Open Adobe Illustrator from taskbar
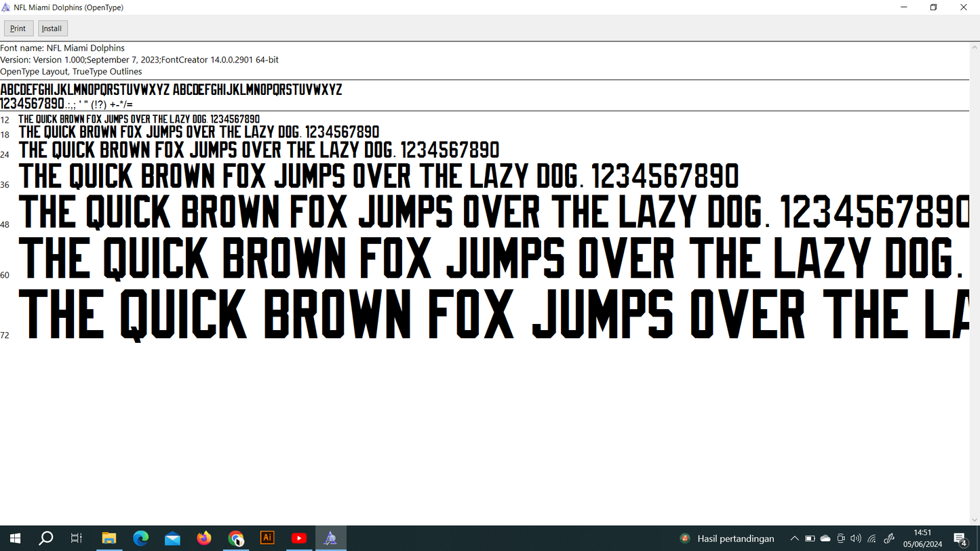This screenshot has width=980, height=551. 267,538
